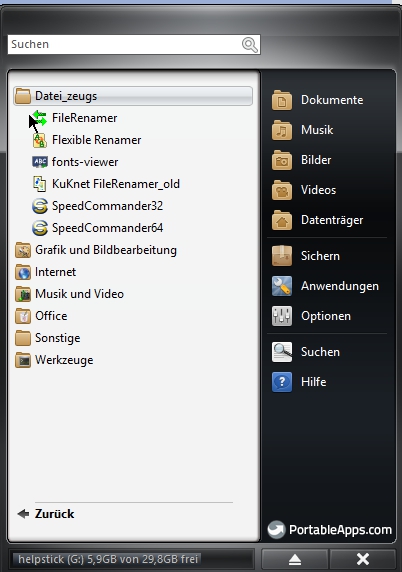402x572 pixels.
Task: Click the Sichern backup box icon
Action: tap(282, 256)
